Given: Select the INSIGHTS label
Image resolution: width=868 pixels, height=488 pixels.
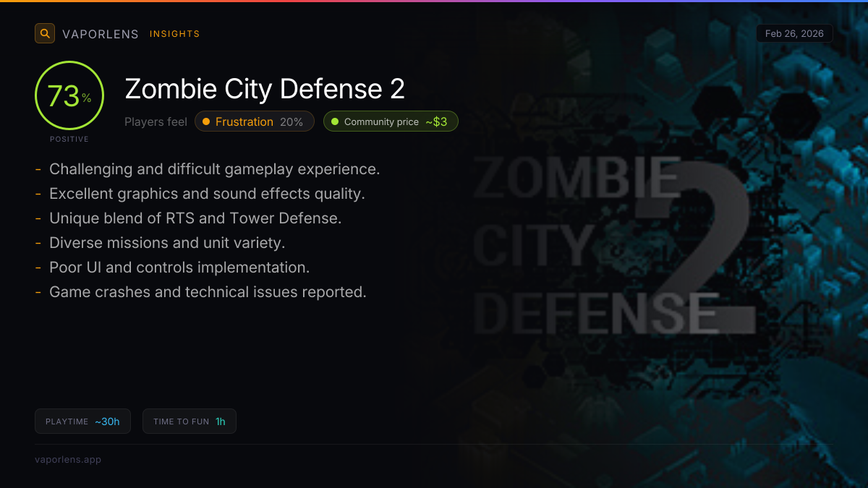Looking at the screenshot, I should click(x=175, y=34).
